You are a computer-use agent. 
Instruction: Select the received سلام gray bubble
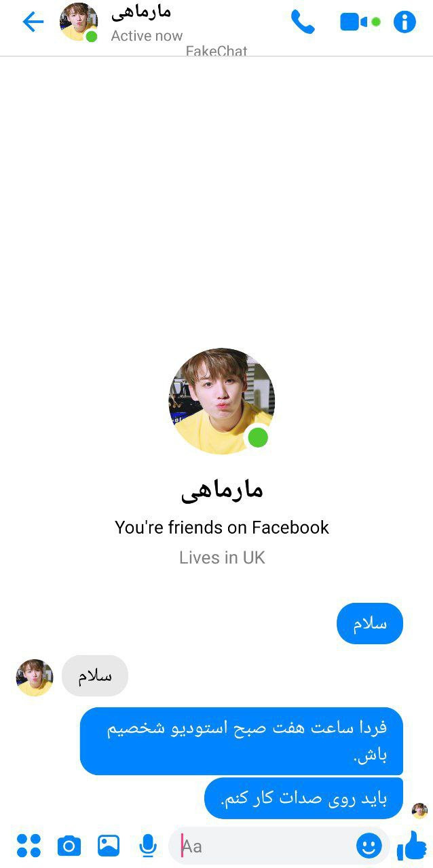(x=94, y=675)
